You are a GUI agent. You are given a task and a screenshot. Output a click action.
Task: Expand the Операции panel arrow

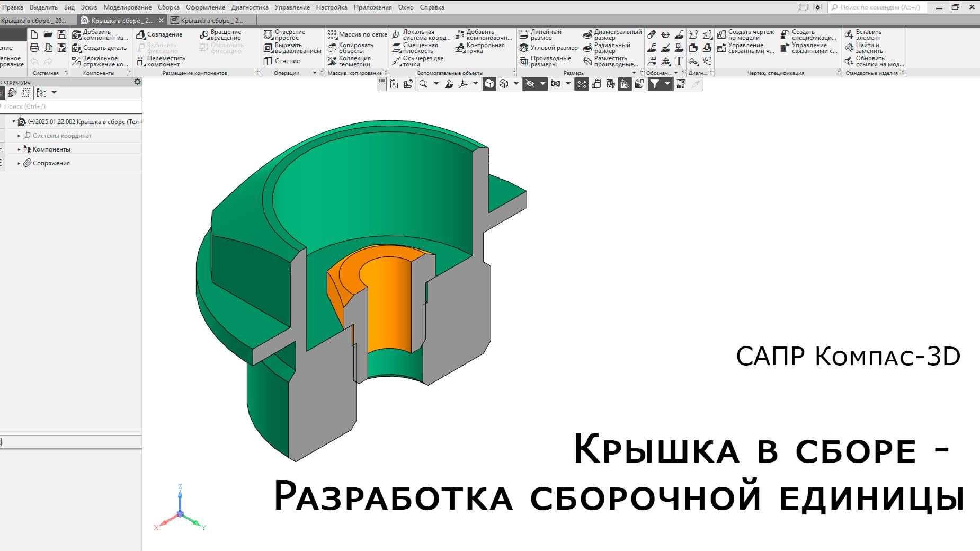tap(314, 73)
